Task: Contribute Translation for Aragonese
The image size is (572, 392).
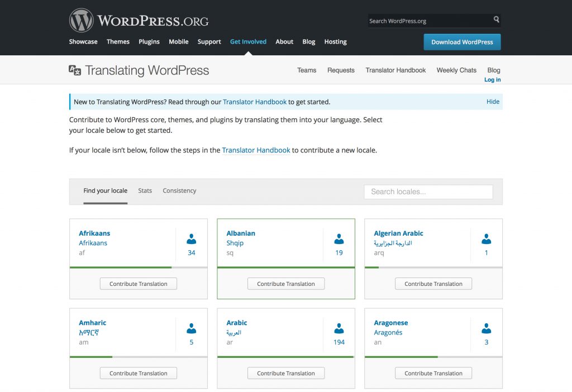Action: coord(433,373)
